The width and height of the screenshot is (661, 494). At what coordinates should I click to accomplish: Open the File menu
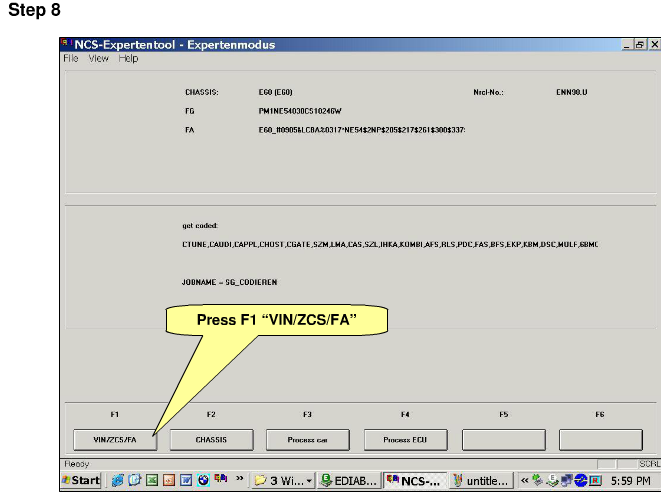[70, 59]
